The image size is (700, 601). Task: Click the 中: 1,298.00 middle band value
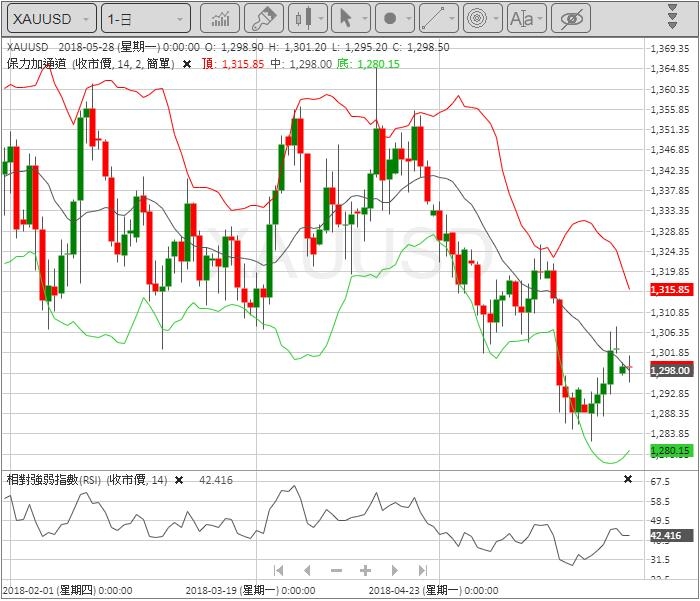point(301,64)
